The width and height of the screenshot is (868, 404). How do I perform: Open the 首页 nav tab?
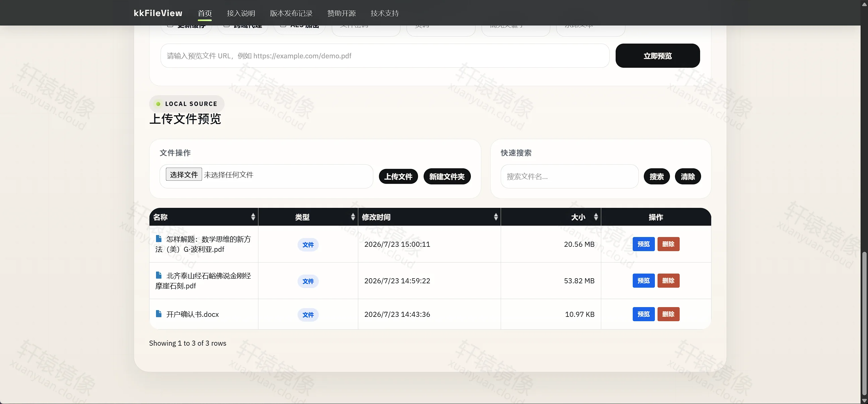coord(205,13)
